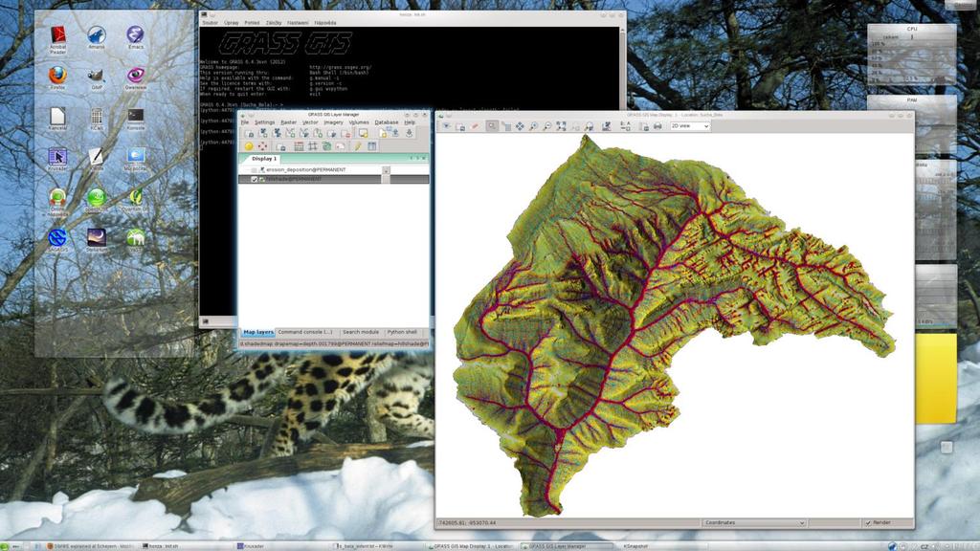Click Zoom to map extent icon
Image resolution: width=980 pixels, height=551 pixels.
click(x=561, y=126)
